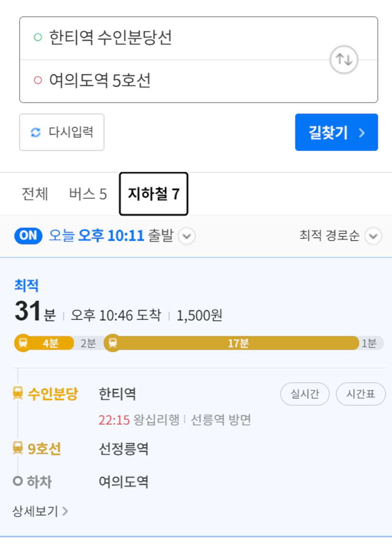
Task: Switch to the 버스 5 tab
Action: click(x=88, y=194)
